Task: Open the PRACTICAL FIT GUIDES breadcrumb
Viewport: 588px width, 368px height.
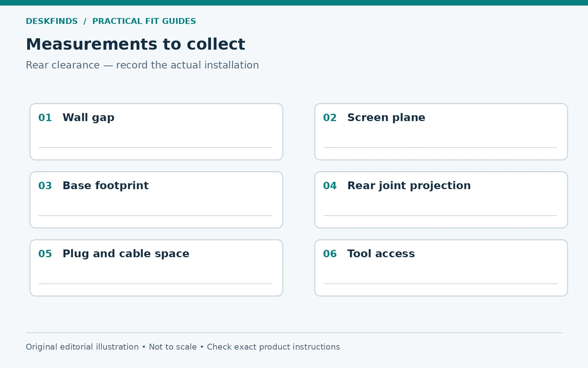Action: click(x=144, y=21)
